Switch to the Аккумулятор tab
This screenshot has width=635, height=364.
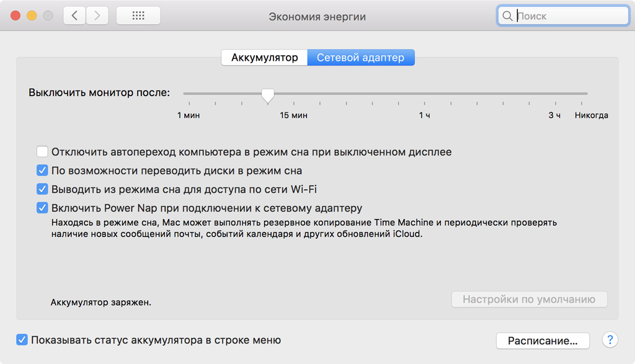(265, 58)
